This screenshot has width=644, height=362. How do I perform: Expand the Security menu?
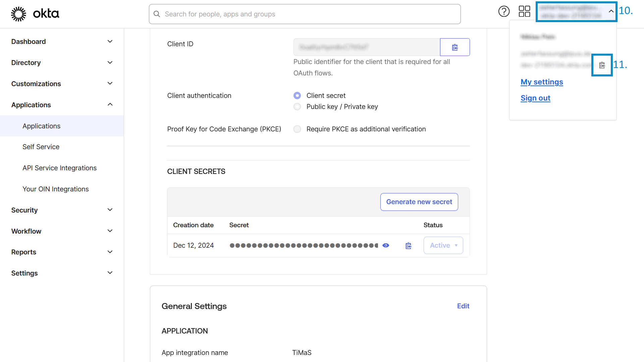pos(62,210)
